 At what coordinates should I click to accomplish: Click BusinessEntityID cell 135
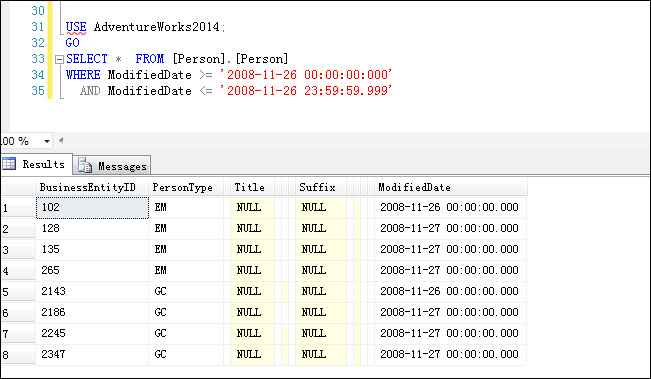tap(92, 250)
